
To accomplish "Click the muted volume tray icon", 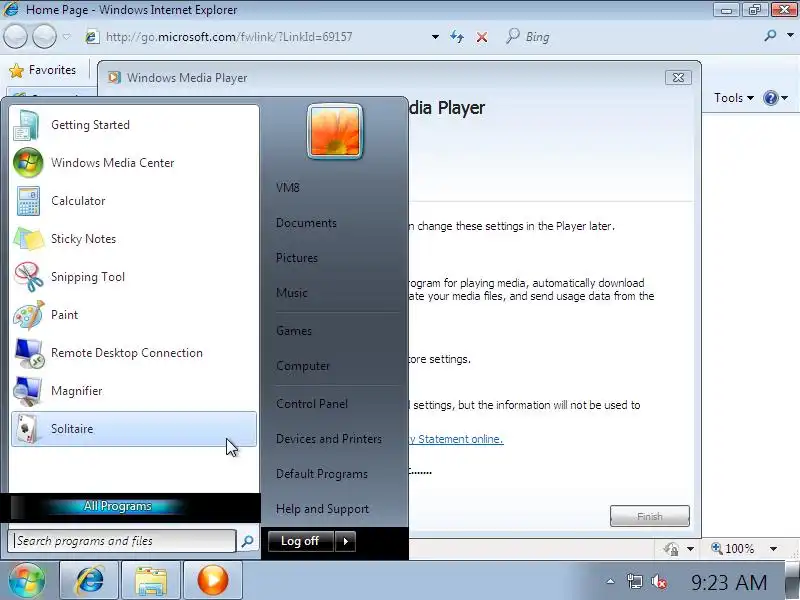I will pyautogui.click(x=659, y=582).
